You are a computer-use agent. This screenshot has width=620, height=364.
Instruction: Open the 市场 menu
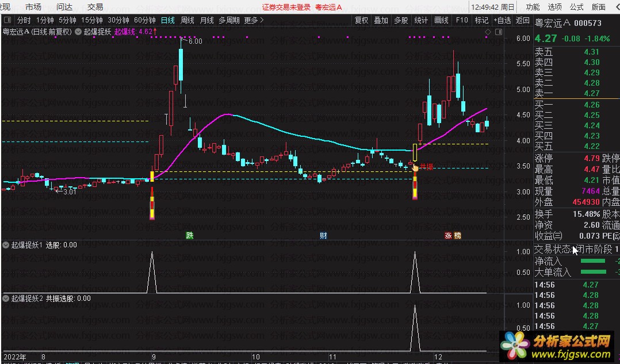[x=33, y=7]
